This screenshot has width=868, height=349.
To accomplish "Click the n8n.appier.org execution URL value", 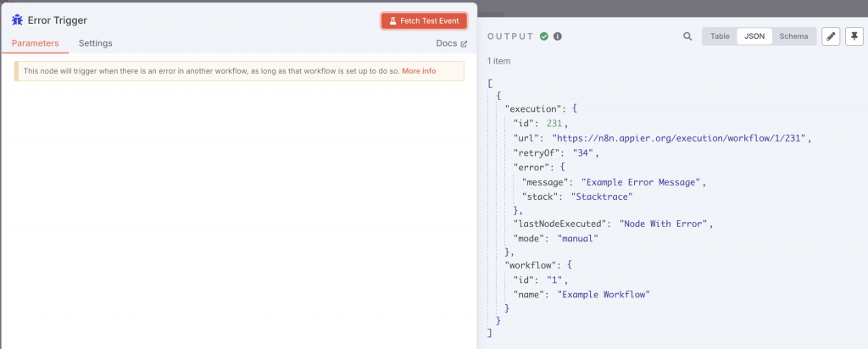I will [x=682, y=138].
